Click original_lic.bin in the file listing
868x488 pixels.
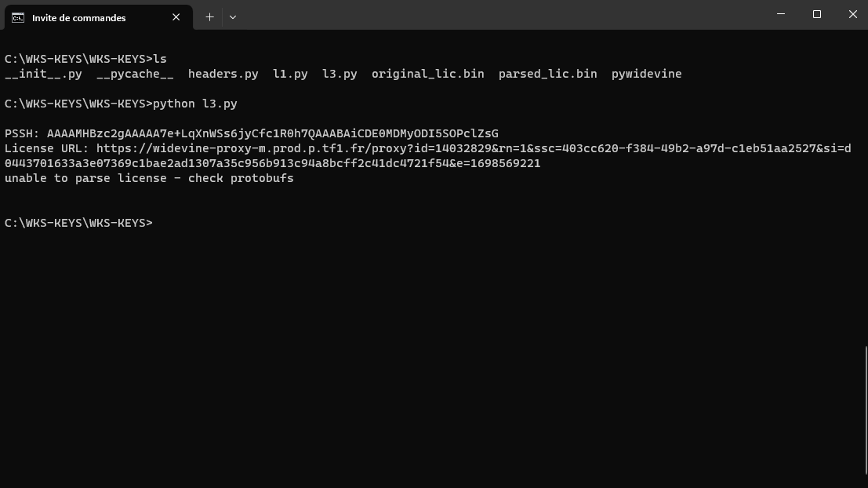(x=427, y=74)
